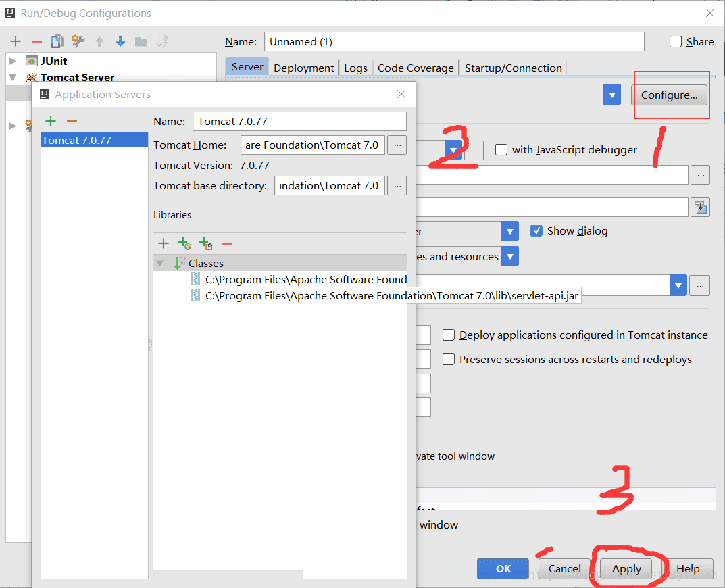This screenshot has height=588, width=725.
Task: Open the Logs tab
Action: coord(355,68)
